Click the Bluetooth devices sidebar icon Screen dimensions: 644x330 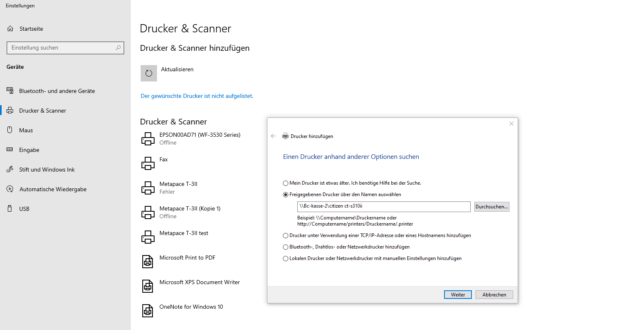(x=10, y=90)
